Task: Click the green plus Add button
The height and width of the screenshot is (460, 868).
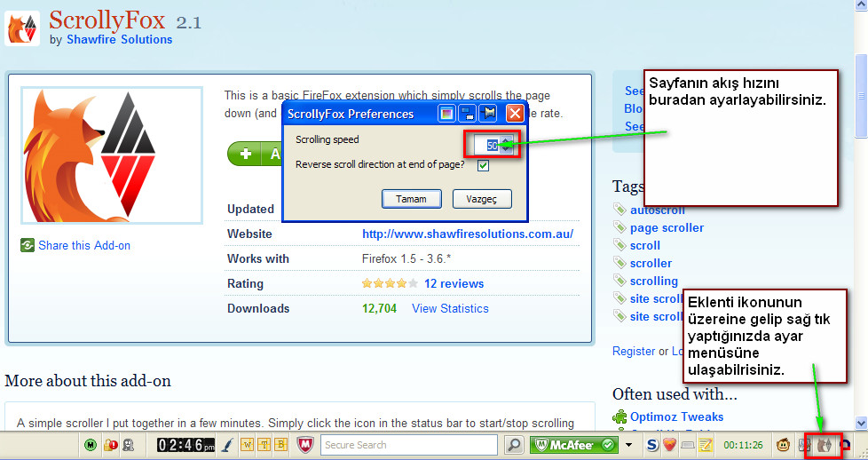Action: pyautogui.click(x=255, y=154)
